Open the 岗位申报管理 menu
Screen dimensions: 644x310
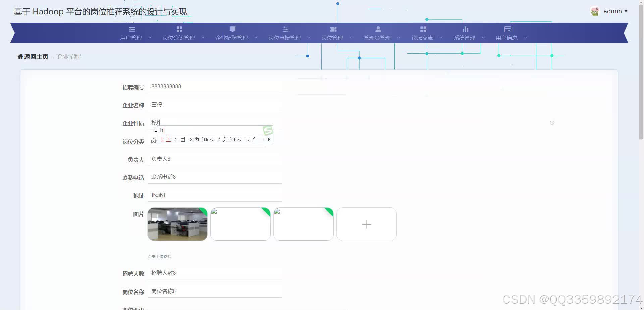pyautogui.click(x=285, y=38)
